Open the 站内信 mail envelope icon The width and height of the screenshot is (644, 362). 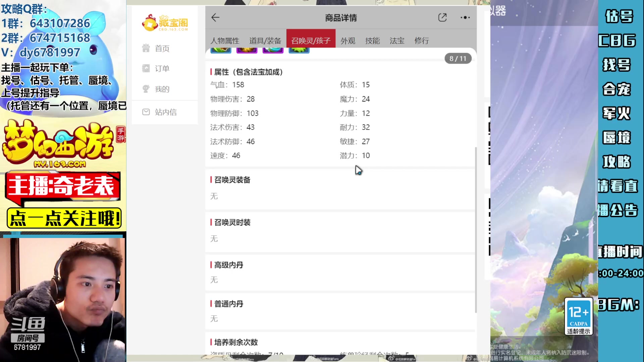point(146,112)
